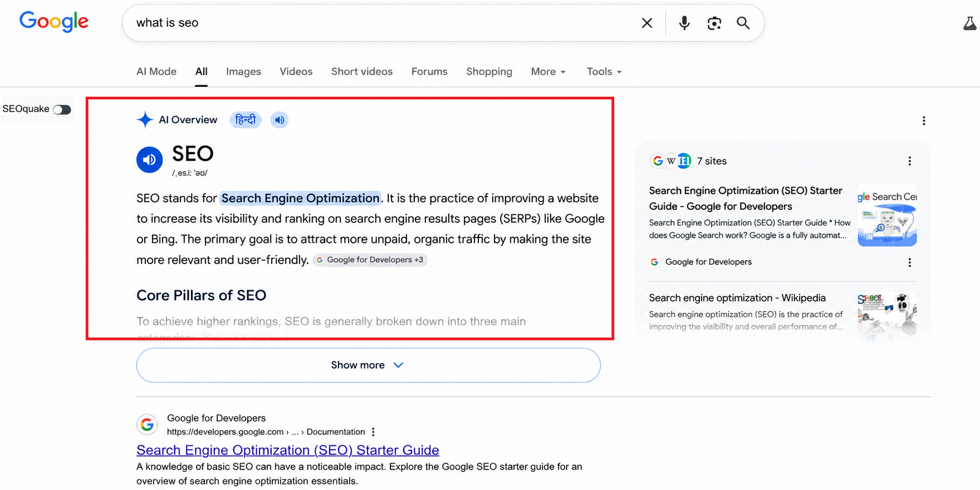Open the Forums tab

429,71
